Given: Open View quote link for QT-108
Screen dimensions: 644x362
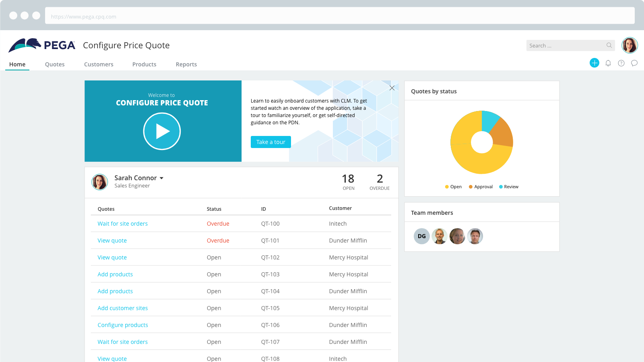Looking at the screenshot, I should click(112, 358).
